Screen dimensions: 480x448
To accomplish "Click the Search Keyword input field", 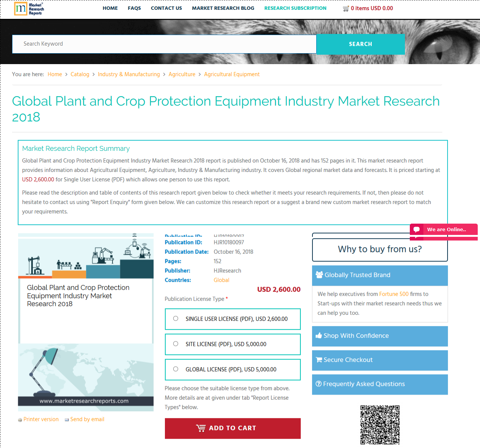I will (164, 44).
